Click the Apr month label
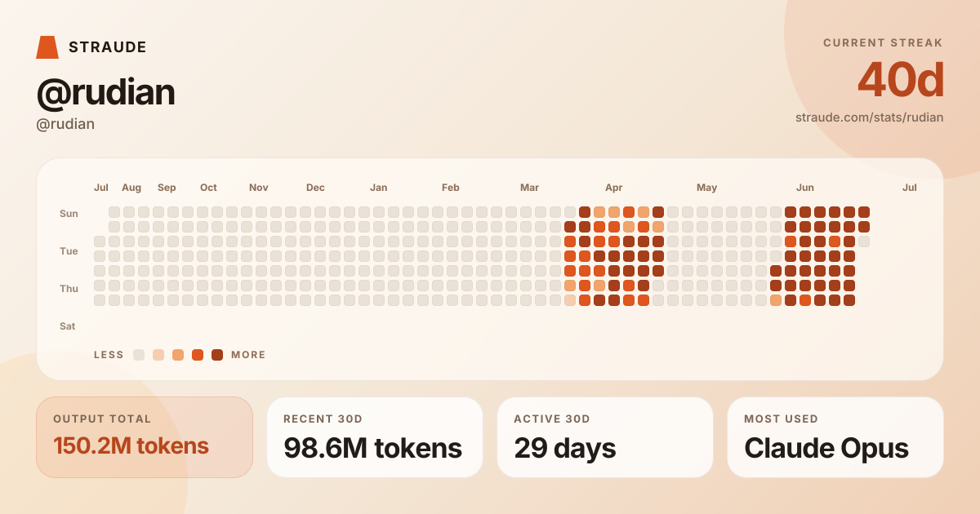980x514 pixels. [x=614, y=188]
